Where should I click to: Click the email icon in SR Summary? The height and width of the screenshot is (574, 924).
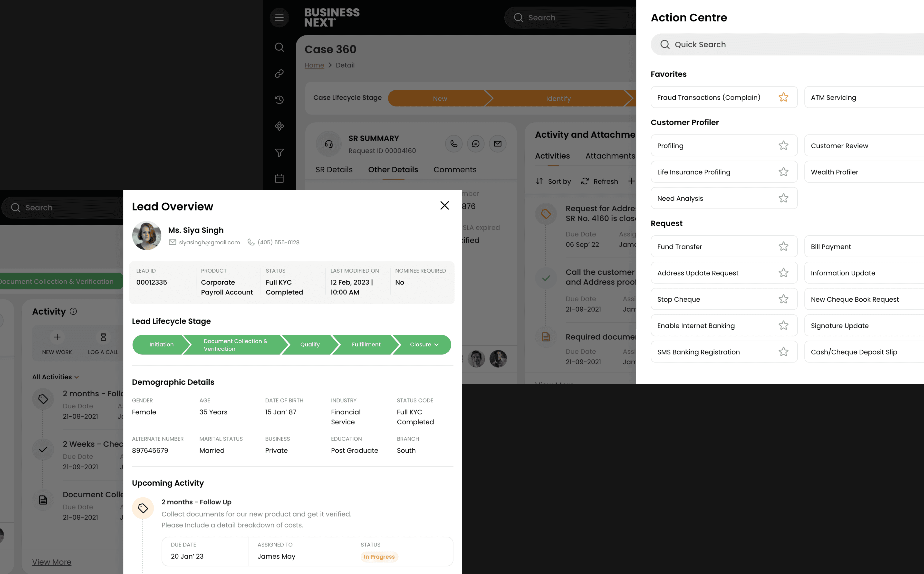[497, 144]
